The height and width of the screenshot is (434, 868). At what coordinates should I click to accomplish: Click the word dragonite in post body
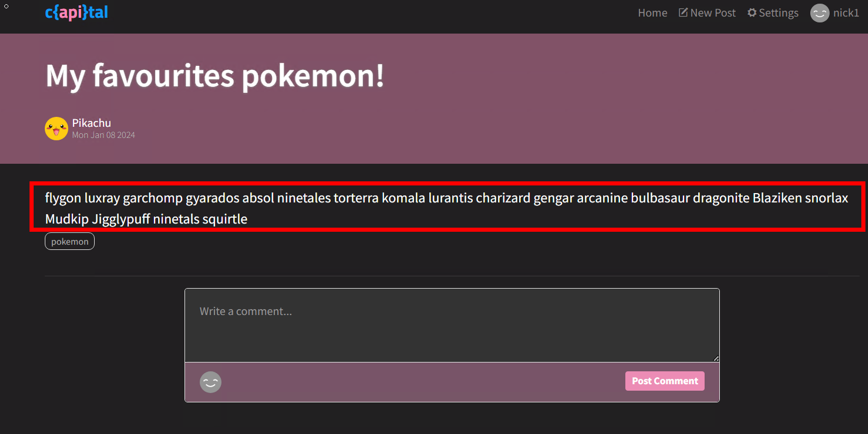coord(721,198)
